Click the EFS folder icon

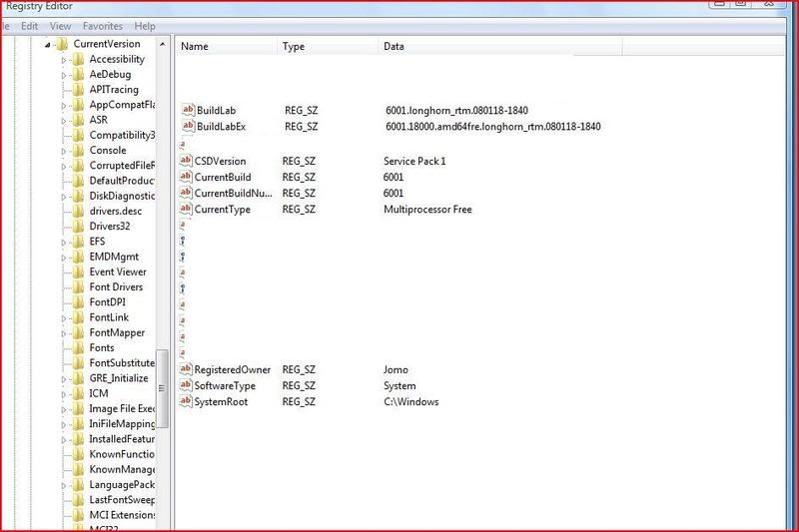[x=78, y=242]
